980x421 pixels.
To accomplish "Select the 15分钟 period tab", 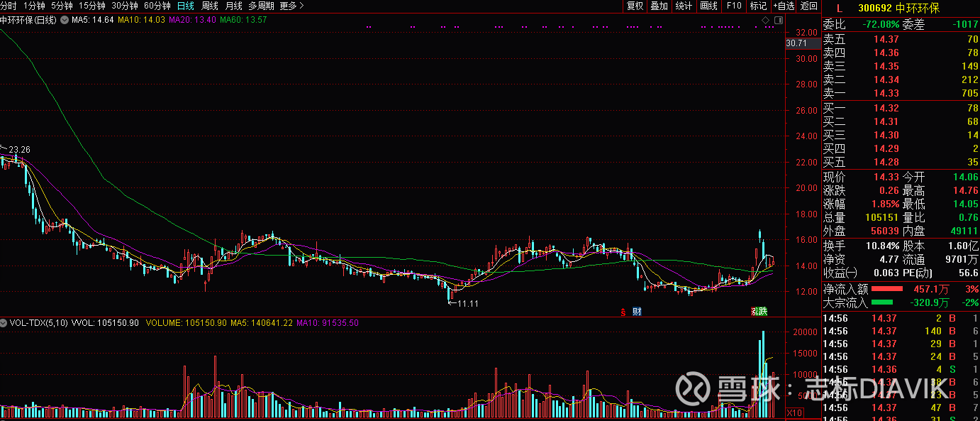I will 92,6.
